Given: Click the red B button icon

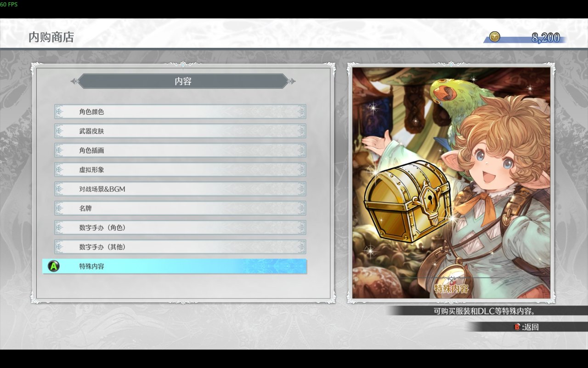Looking at the screenshot, I should click(x=517, y=327).
